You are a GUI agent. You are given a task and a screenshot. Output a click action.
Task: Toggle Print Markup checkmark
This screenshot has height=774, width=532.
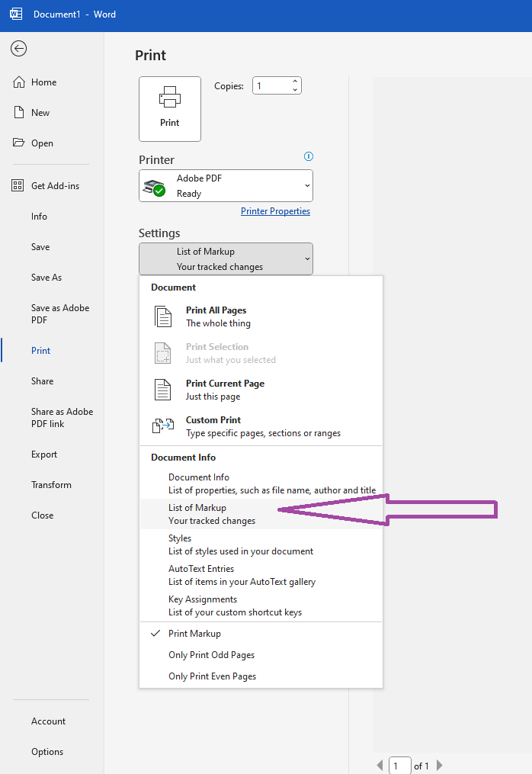pos(261,634)
